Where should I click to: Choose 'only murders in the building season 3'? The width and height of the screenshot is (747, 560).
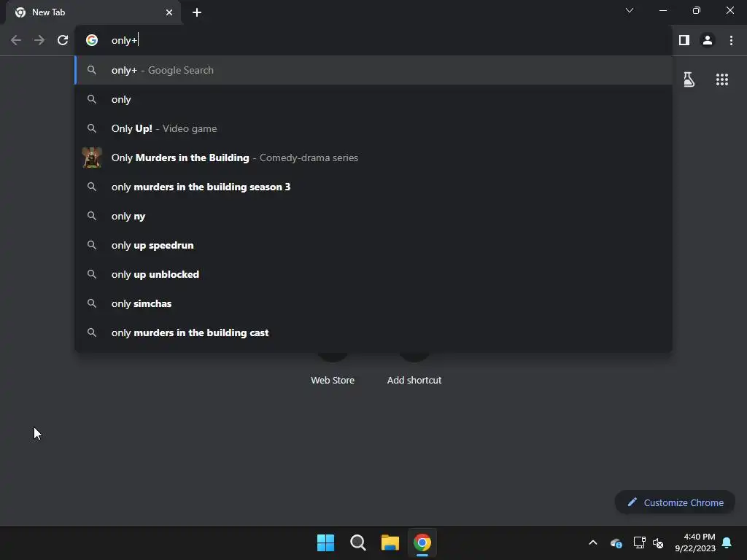(373, 187)
